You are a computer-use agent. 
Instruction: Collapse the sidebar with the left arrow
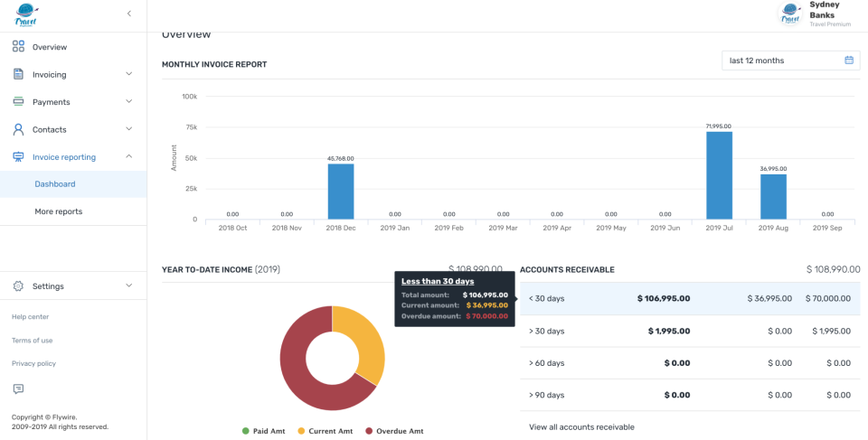(128, 14)
